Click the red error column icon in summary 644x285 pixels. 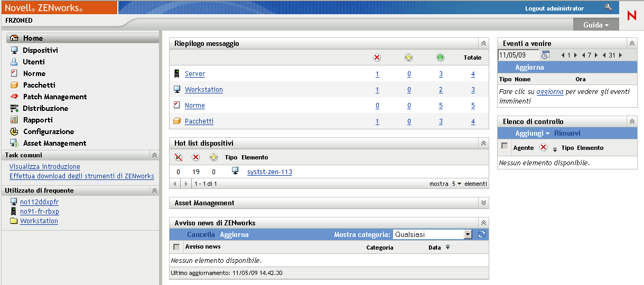(377, 58)
